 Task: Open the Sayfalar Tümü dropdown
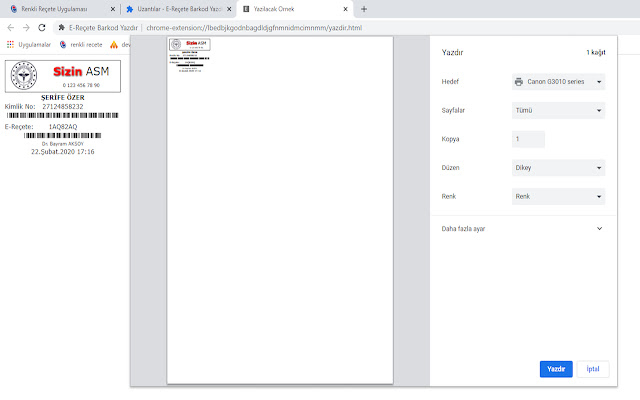coord(558,110)
